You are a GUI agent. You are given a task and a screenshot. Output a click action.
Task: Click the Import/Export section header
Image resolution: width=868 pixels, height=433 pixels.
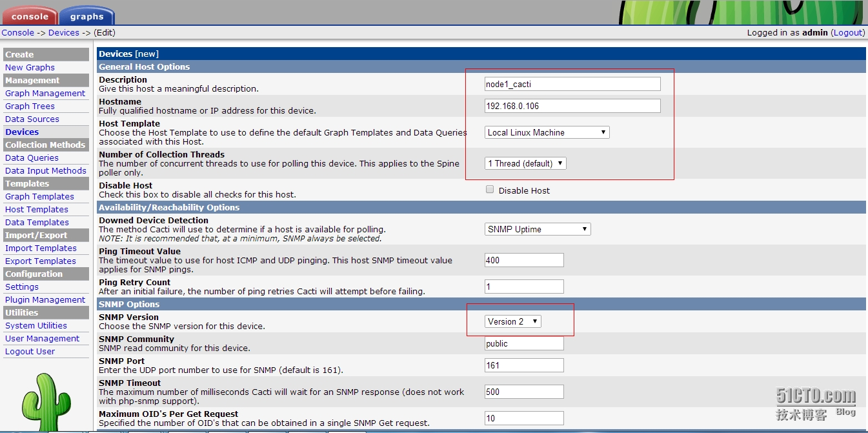click(46, 235)
